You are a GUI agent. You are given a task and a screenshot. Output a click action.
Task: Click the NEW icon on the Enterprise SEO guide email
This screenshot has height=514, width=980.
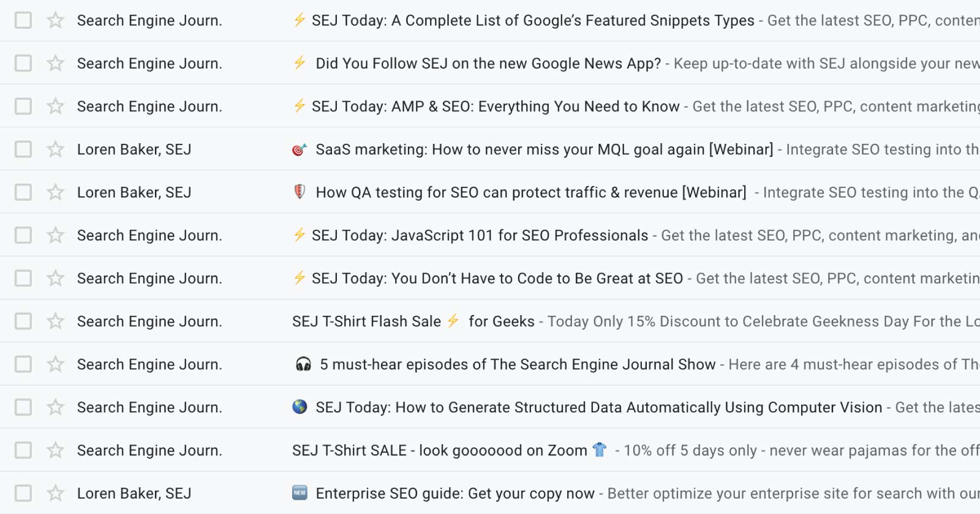click(x=300, y=493)
